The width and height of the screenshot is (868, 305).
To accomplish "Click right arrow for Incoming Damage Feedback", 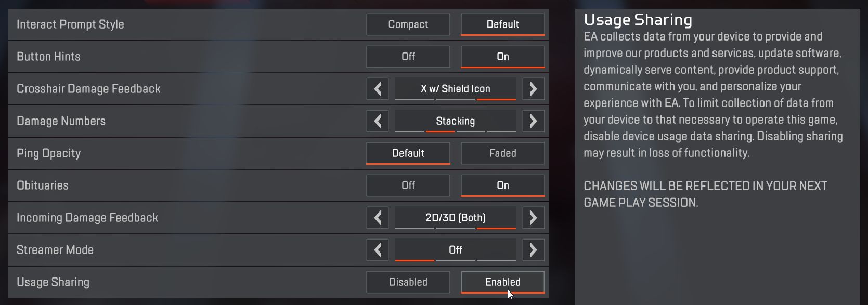I will pos(533,218).
